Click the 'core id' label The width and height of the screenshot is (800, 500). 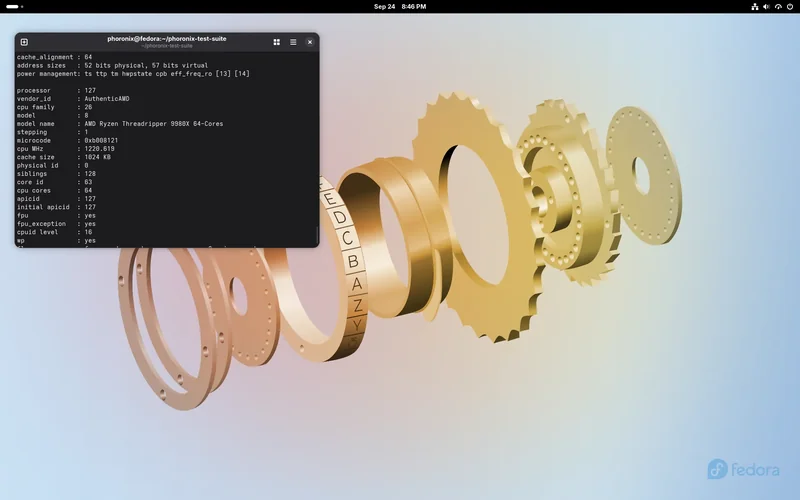(x=30, y=182)
